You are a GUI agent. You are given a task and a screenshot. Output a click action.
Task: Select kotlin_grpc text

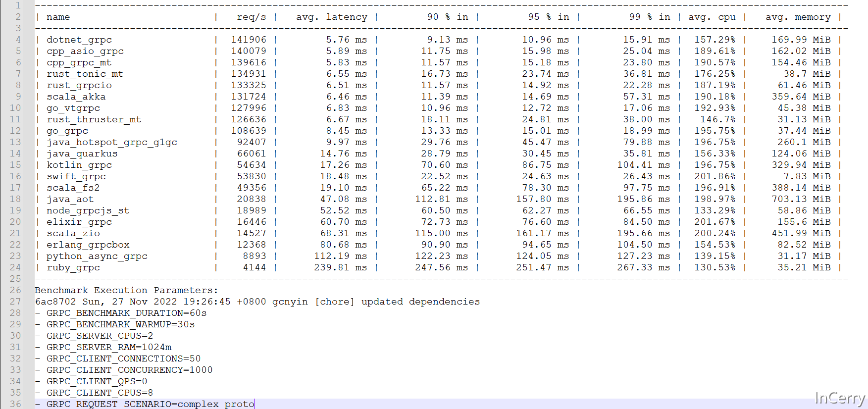pos(79,165)
